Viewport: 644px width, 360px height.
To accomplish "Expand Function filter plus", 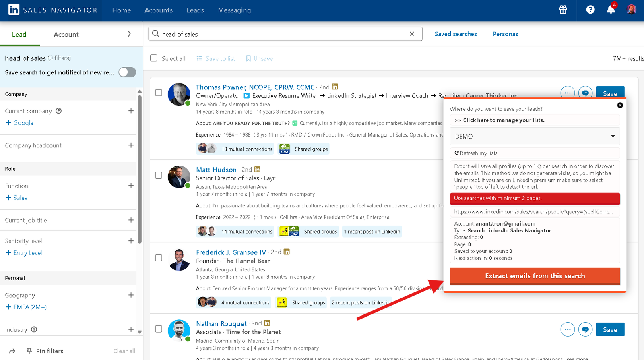I will 131,186.
